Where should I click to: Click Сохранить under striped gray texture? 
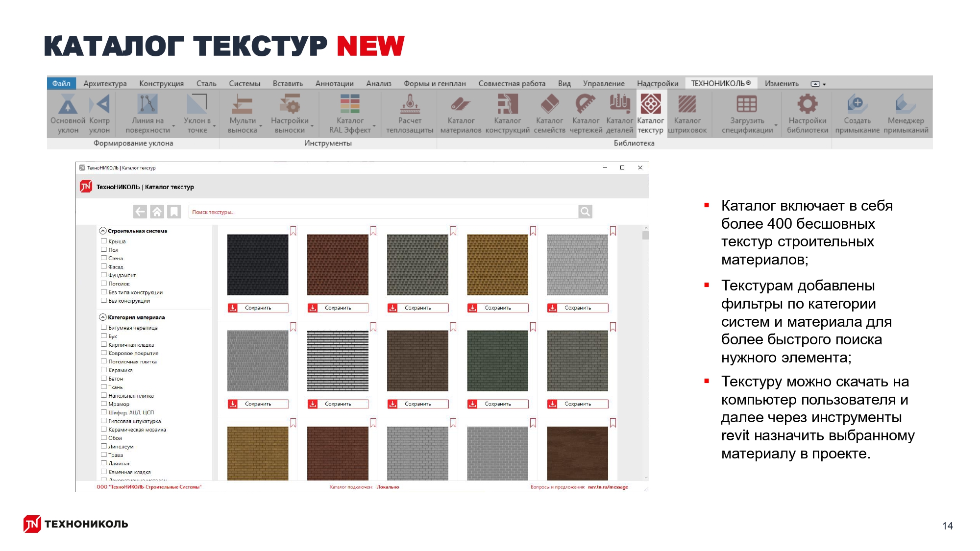(338, 404)
